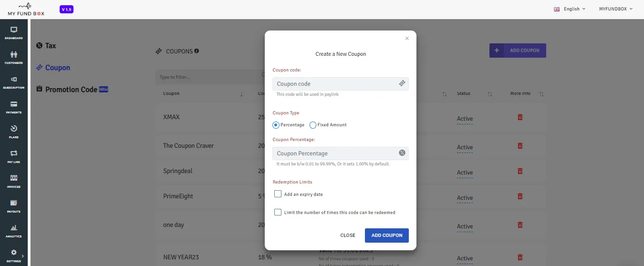Sort by Coupon column arrow

click(241, 94)
